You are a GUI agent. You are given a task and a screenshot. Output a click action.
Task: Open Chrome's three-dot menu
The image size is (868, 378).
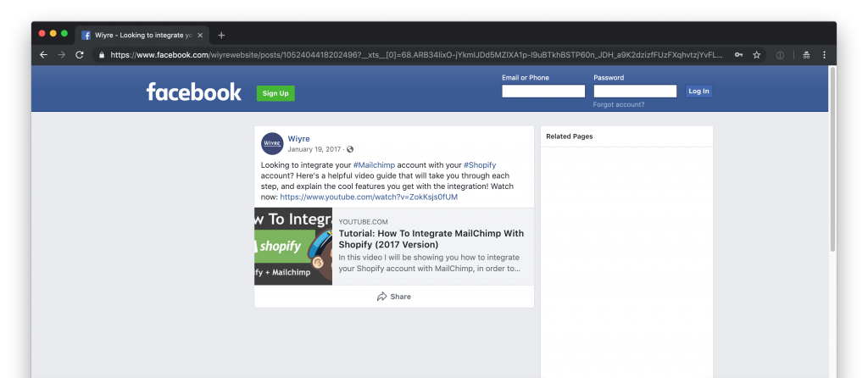(x=824, y=55)
